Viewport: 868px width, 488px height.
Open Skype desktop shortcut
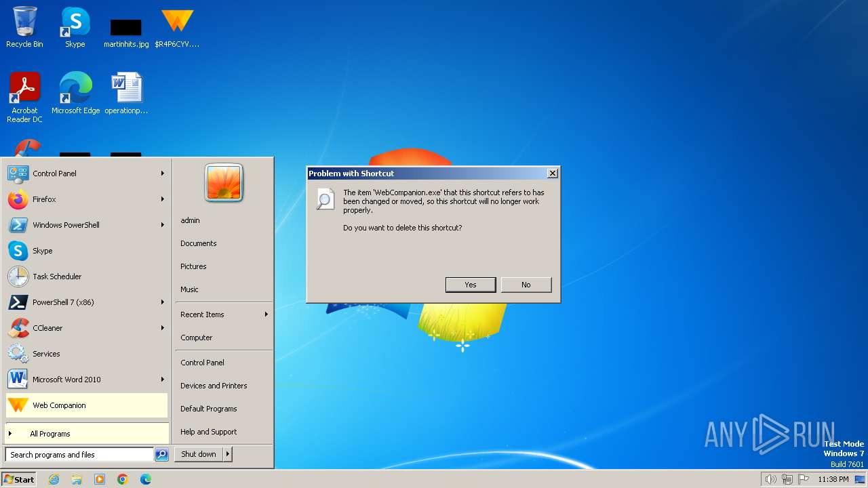(75, 27)
